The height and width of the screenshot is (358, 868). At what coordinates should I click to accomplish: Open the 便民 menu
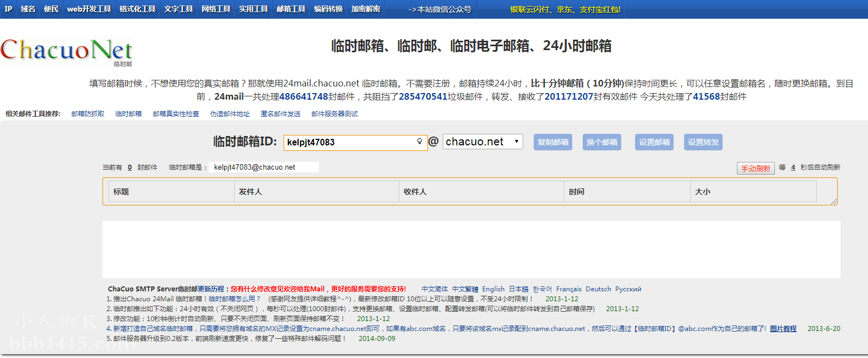[51, 9]
